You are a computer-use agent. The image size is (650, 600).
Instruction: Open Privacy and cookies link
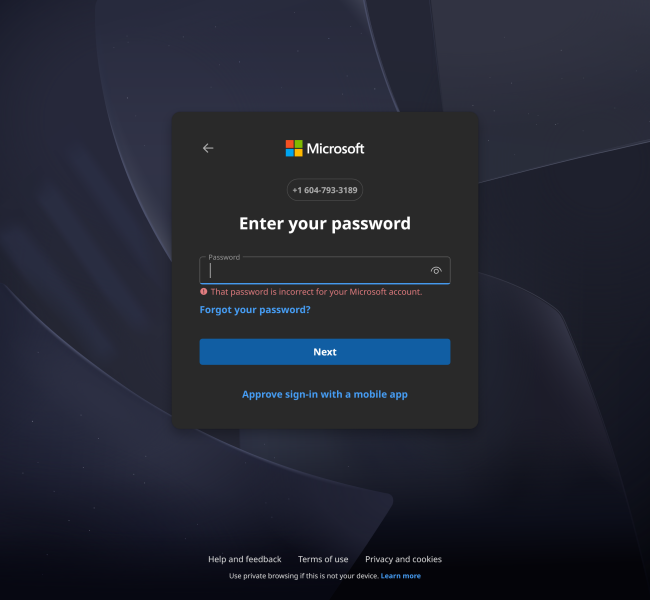tap(403, 559)
